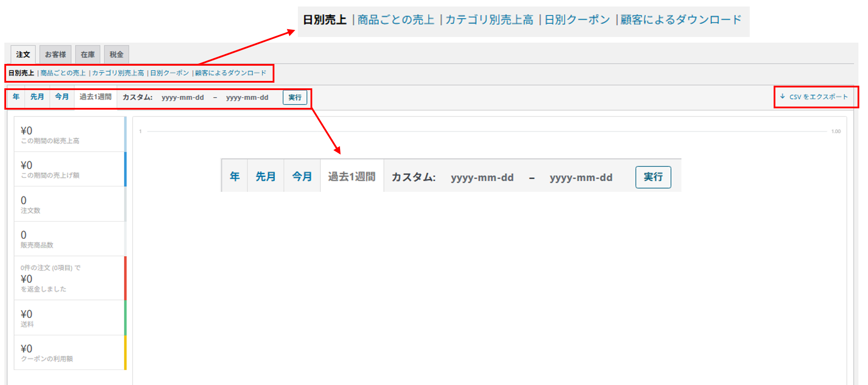The width and height of the screenshot is (868, 385).
Task: Click the custom start date field in toolbar
Action: click(x=183, y=97)
